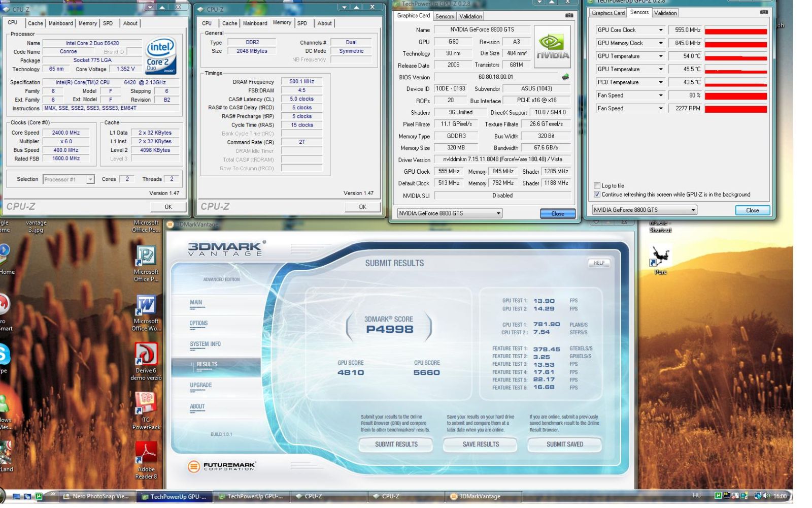The height and width of the screenshot is (508, 812).
Task: Click the memory Size value 2048 MBytes
Action: pos(252,51)
